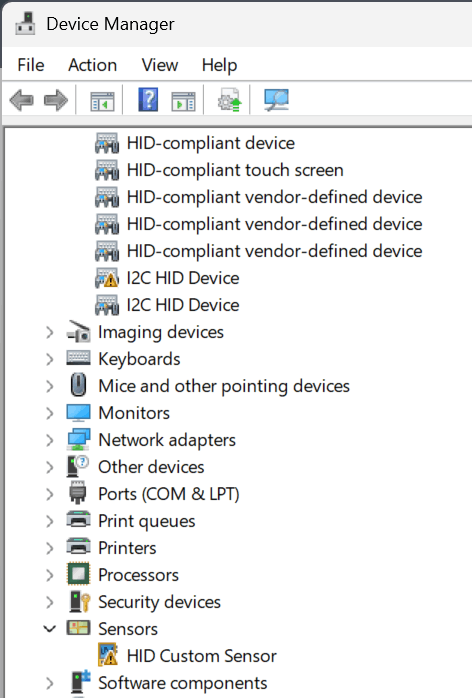472x698 pixels.
Task: Select HID-compliant touch screen device
Action: coord(235,170)
